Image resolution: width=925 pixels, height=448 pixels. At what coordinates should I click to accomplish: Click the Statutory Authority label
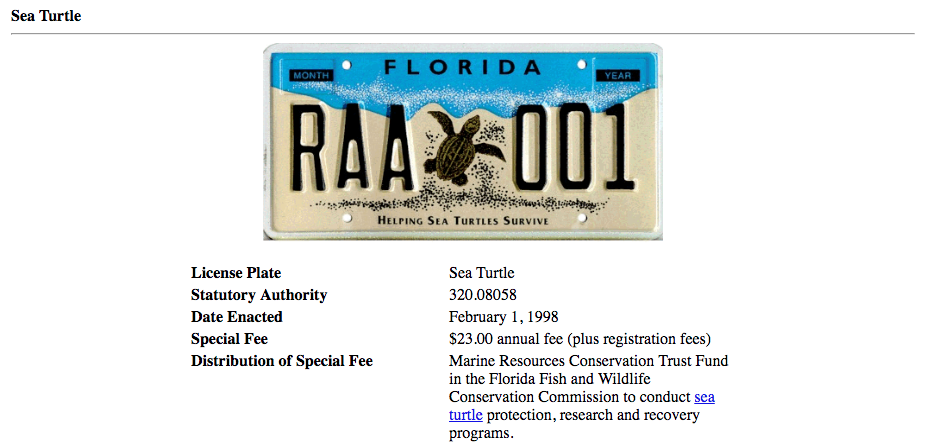tap(259, 295)
